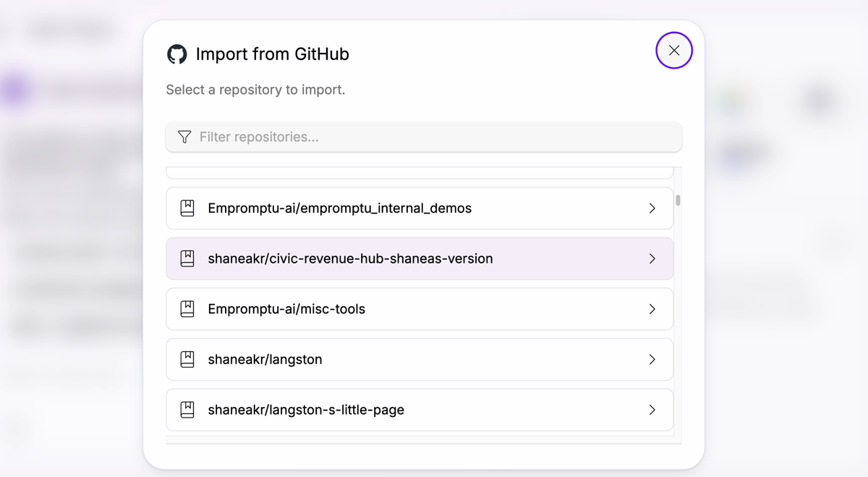Focus the Filter repositories text field
The height and width of the screenshot is (477, 868).
coord(434,137)
